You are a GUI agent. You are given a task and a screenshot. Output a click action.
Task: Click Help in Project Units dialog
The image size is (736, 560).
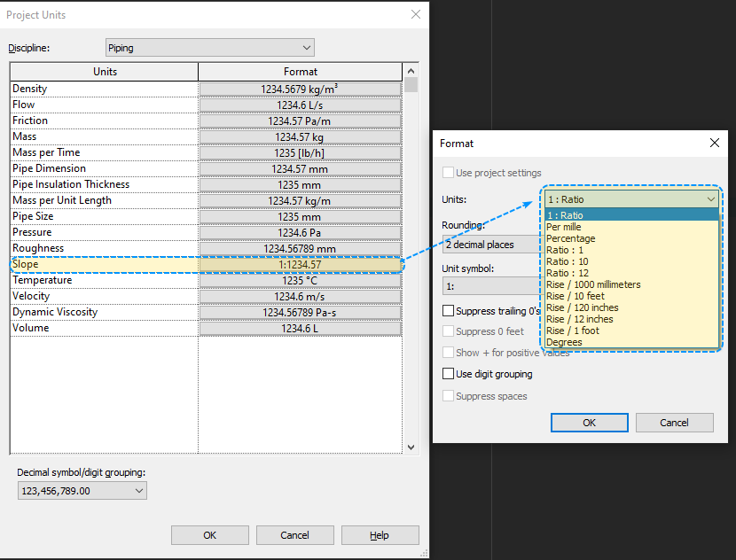pyautogui.click(x=380, y=535)
